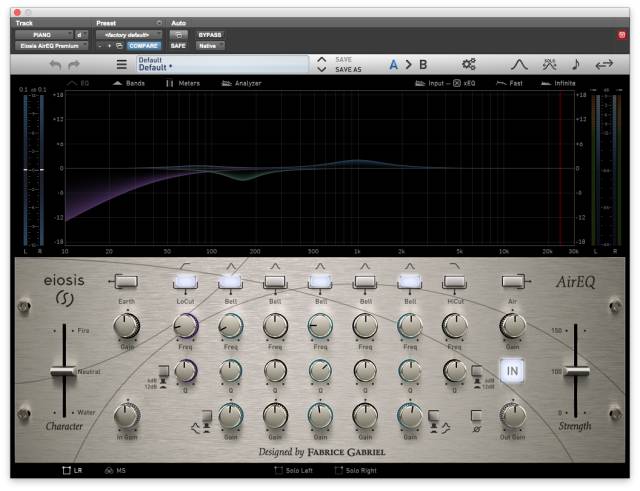Disable the first Bell band button
Screen dimensions: 640x491
click(x=230, y=281)
